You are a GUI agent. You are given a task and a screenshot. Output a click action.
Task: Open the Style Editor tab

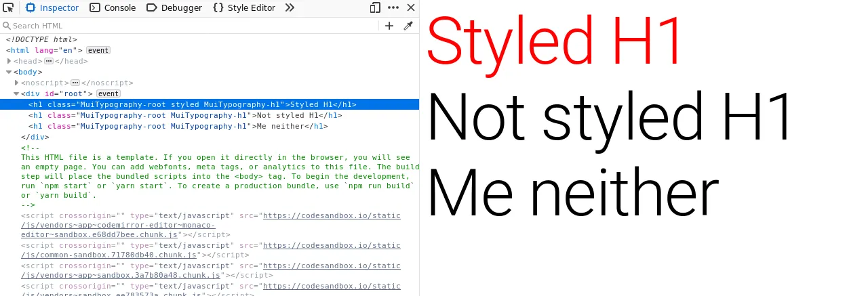click(x=244, y=8)
